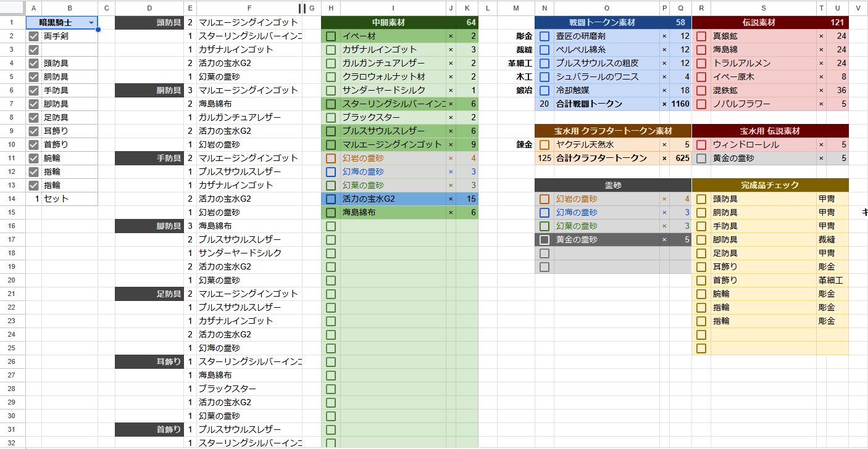Tick the ウィンドローレル checkbox

(701, 145)
